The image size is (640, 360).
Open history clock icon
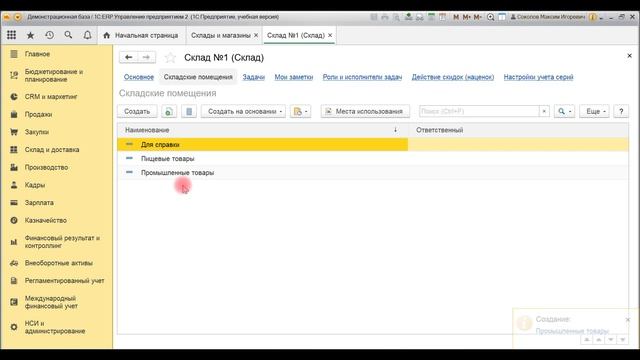click(49, 35)
